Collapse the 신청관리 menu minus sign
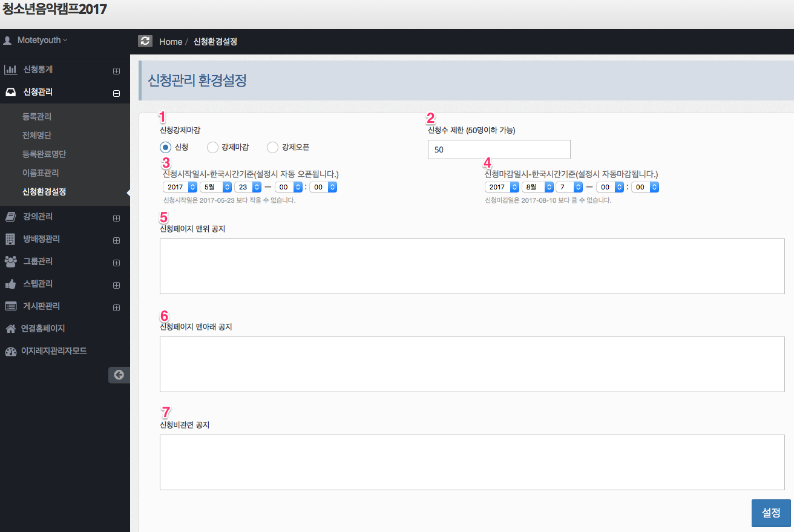The height and width of the screenshot is (532, 794). 117,93
